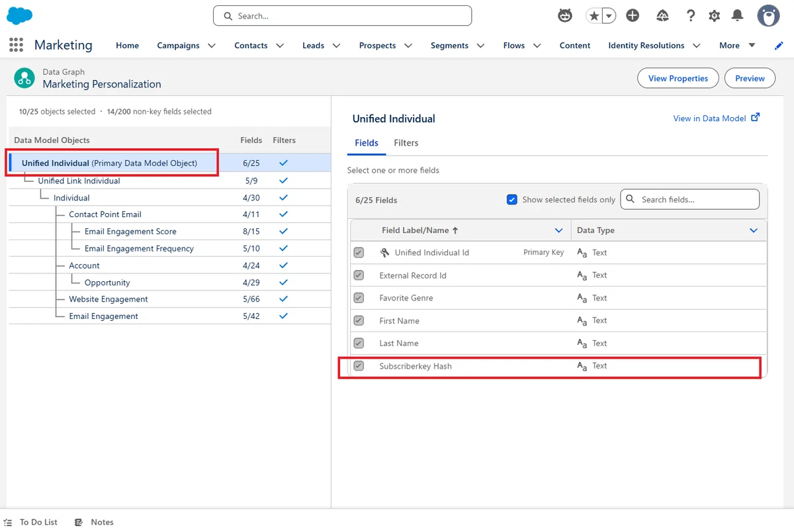The width and height of the screenshot is (794, 532).
Task: Open the Content nav tab
Action: coord(575,46)
